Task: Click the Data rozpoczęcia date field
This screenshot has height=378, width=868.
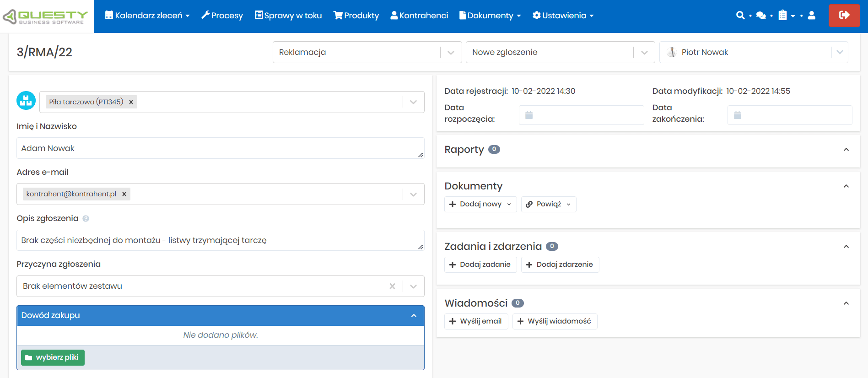Action: 581,115
